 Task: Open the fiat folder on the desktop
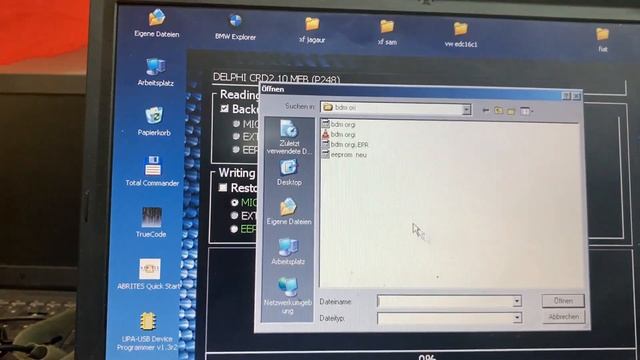(602, 40)
